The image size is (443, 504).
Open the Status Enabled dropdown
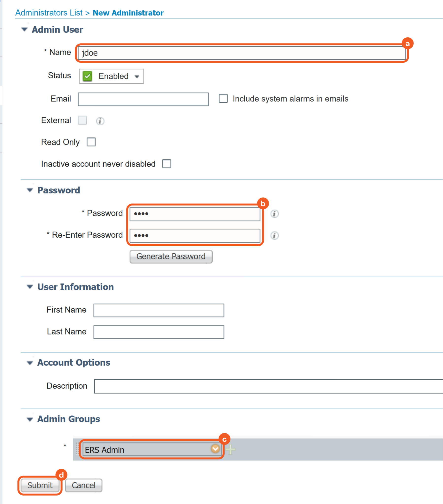(x=111, y=76)
